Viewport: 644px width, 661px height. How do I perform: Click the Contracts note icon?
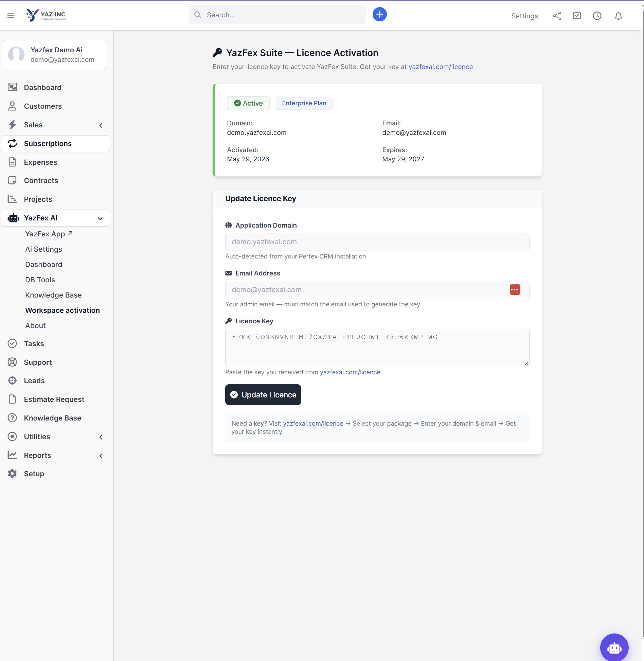[x=12, y=181]
